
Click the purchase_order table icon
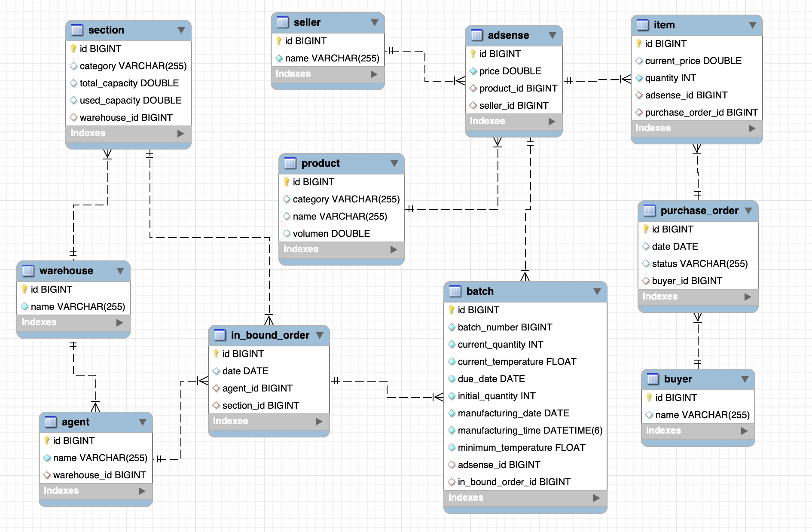(650, 211)
